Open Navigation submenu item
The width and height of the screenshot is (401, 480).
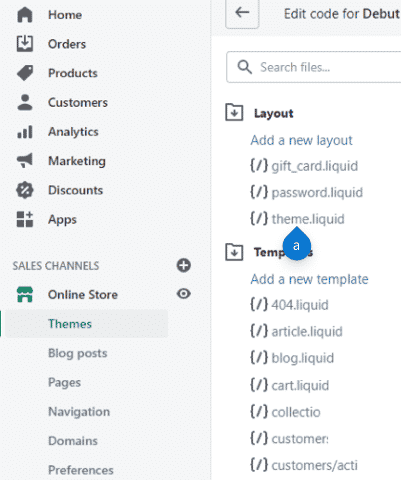[79, 412]
